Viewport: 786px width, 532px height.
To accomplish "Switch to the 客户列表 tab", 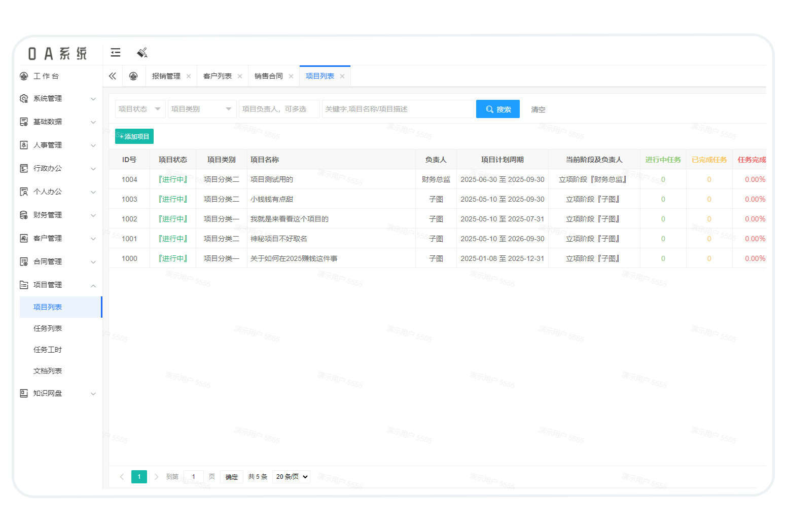I will pyautogui.click(x=218, y=76).
